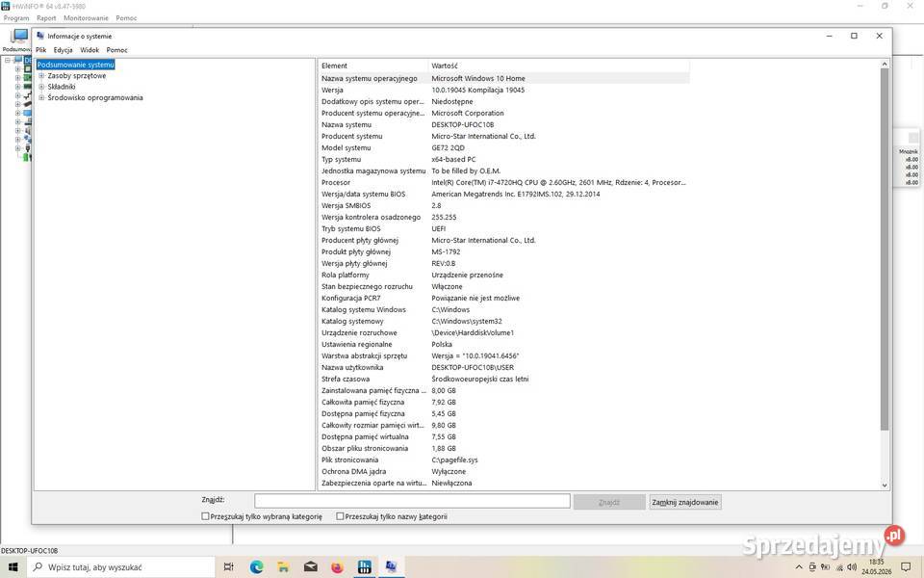924x578 pixels.
Task: Select the Strefa czasowa row
Action: (503, 380)
